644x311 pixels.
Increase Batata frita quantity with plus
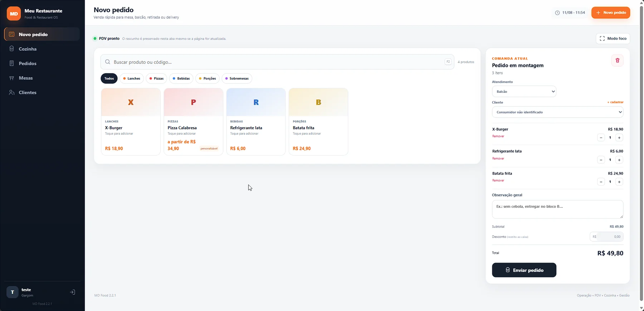pos(619,182)
